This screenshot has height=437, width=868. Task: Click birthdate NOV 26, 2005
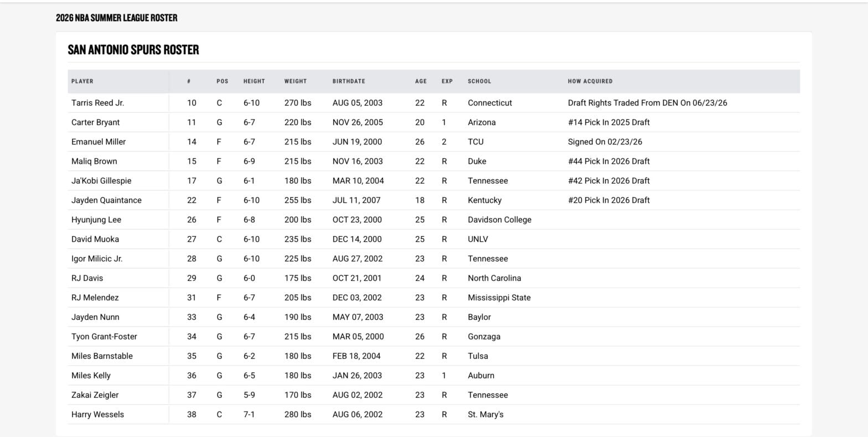coord(358,122)
